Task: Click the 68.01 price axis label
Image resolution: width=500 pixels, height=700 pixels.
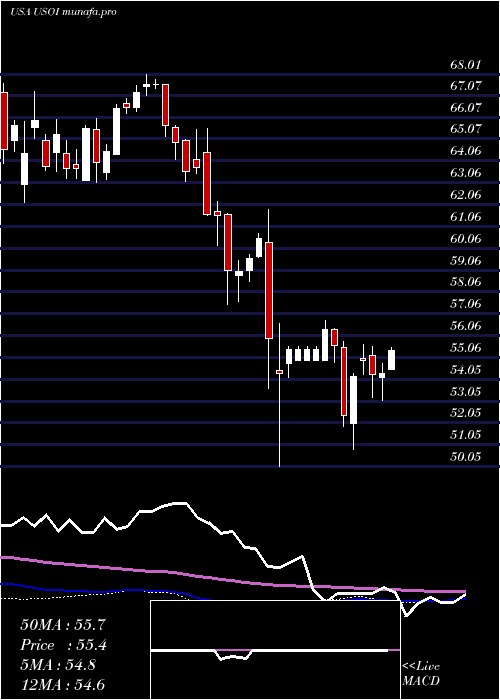Action: click(466, 65)
